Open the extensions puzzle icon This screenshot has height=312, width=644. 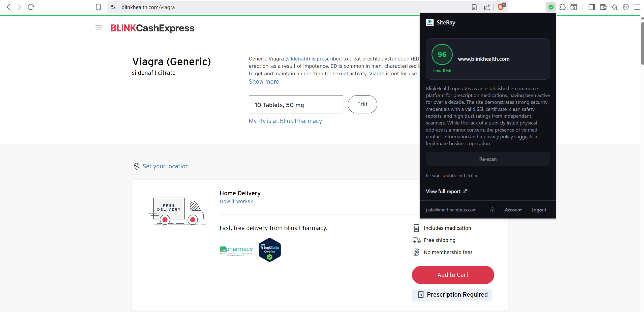pyautogui.click(x=562, y=7)
